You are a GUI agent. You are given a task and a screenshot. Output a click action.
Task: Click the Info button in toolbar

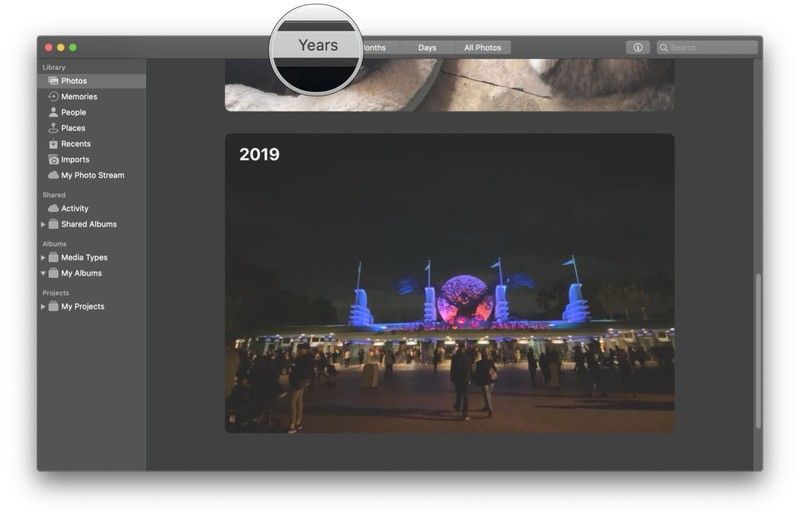[637, 47]
